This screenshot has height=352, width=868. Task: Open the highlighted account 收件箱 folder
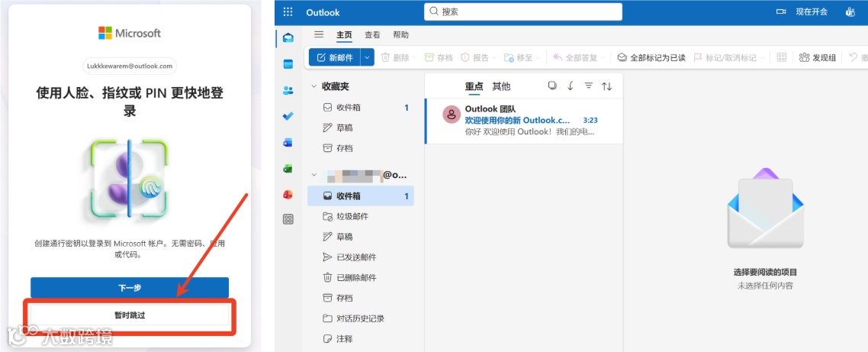[x=360, y=195]
